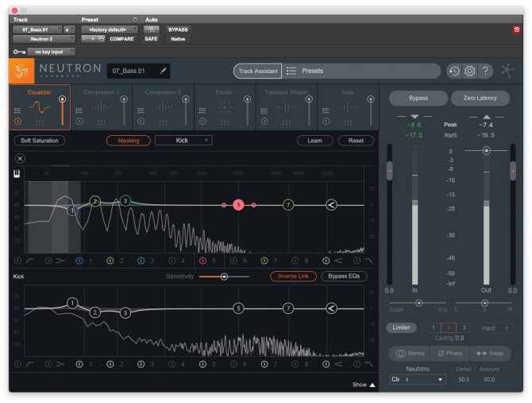Open the Equalizer module preset list icon
The width and height of the screenshot is (532, 403).
[x=17, y=110]
